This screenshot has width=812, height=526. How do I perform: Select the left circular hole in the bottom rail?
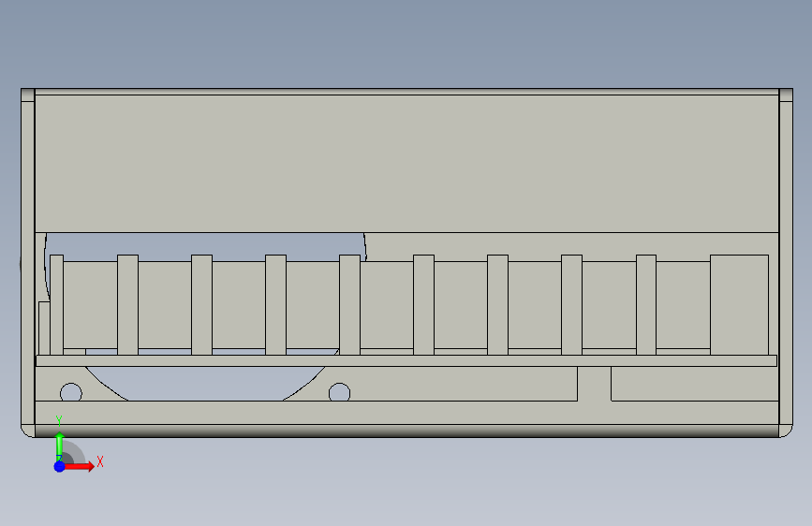click(71, 392)
